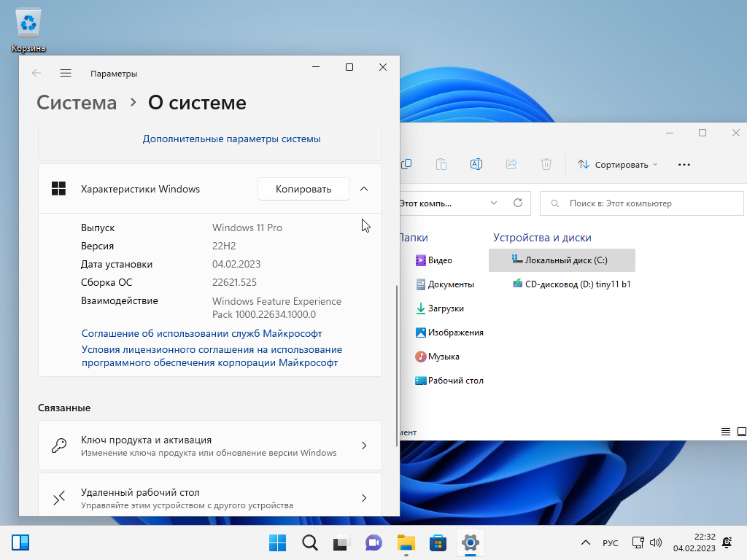Open network and volume quick settings
This screenshot has width=747, height=560.
646,542
